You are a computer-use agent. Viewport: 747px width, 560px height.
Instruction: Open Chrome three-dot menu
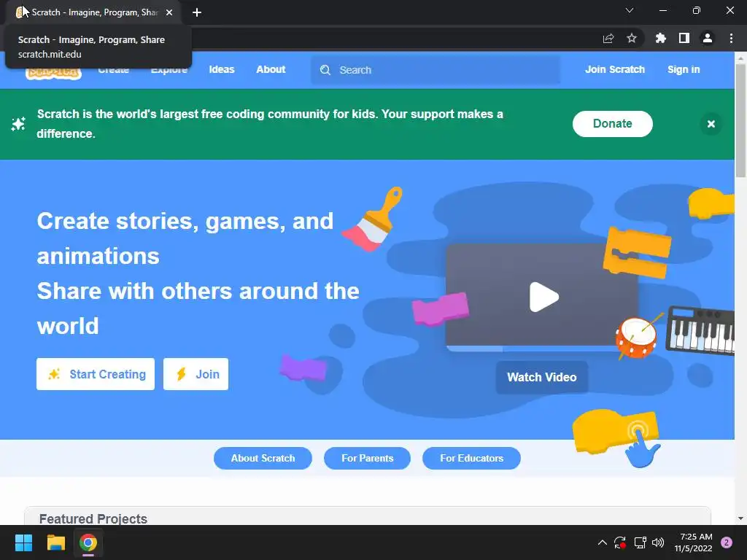tap(731, 38)
